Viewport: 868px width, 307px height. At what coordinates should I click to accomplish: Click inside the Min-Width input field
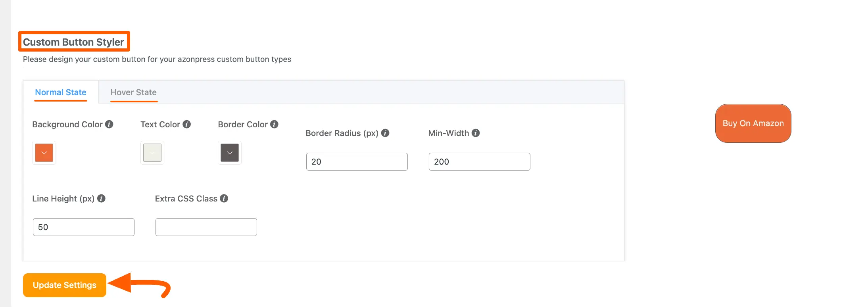pyautogui.click(x=479, y=161)
